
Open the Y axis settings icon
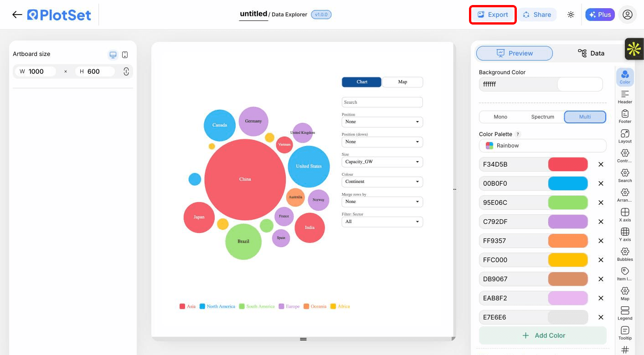click(x=625, y=234)
